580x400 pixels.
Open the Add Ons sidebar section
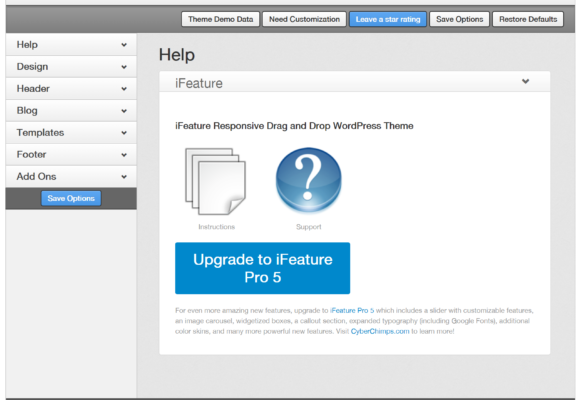coord(71,177)
